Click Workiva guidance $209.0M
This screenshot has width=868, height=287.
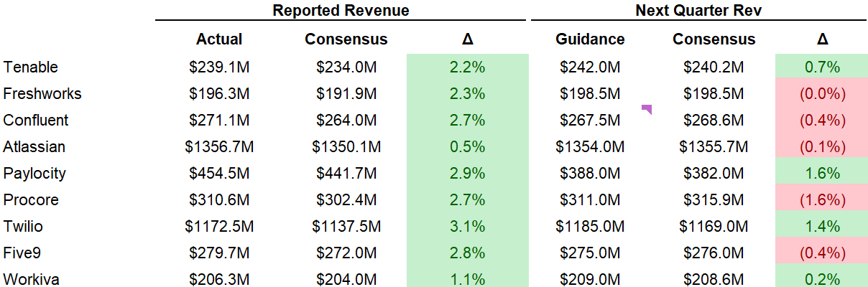click(590, 279)
